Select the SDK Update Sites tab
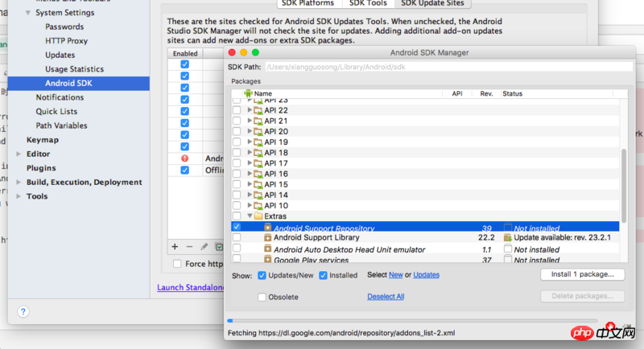 click(x=432, y=3)
